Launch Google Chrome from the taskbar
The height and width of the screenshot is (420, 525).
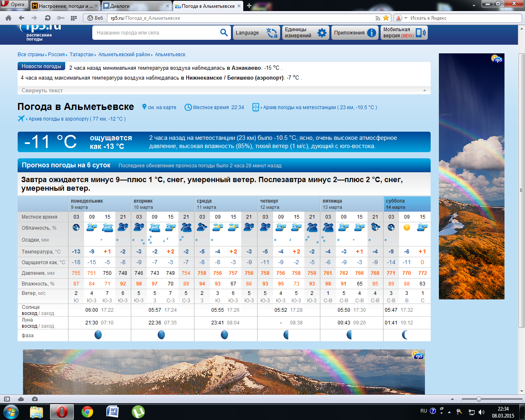click(87, 411)
